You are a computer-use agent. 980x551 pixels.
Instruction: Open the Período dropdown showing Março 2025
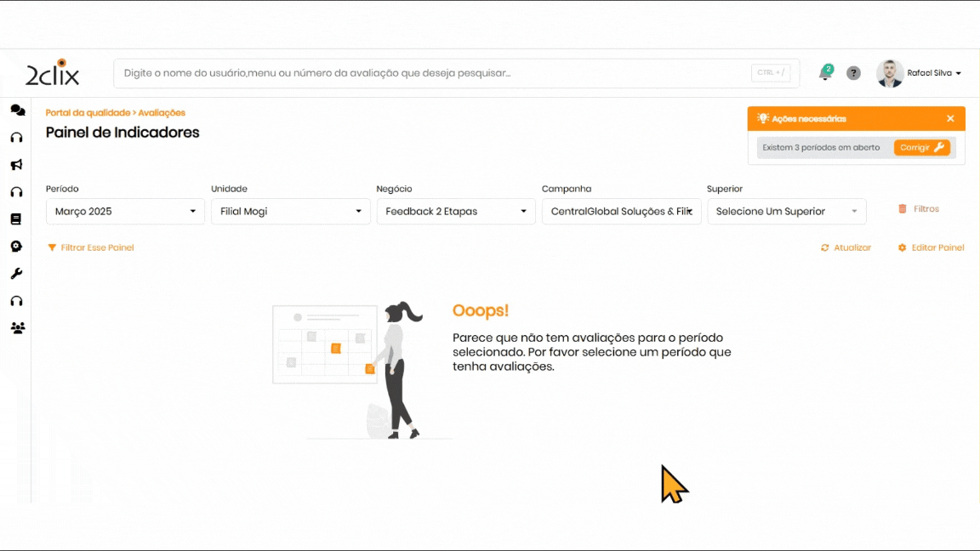coord(125,212)
